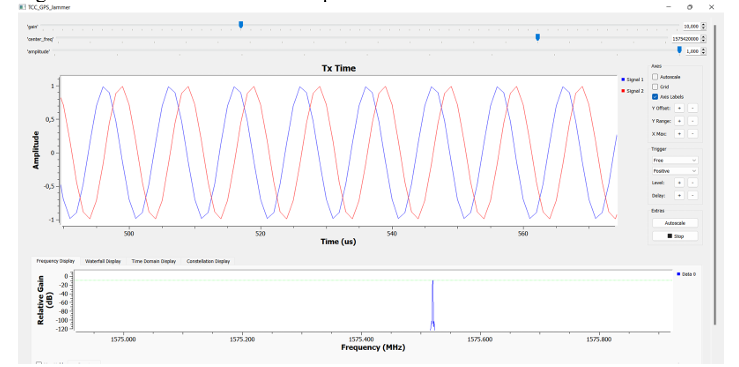Increase trigger Delay with plus button
This screenshot has height=367, width=739.
[679, 195]
